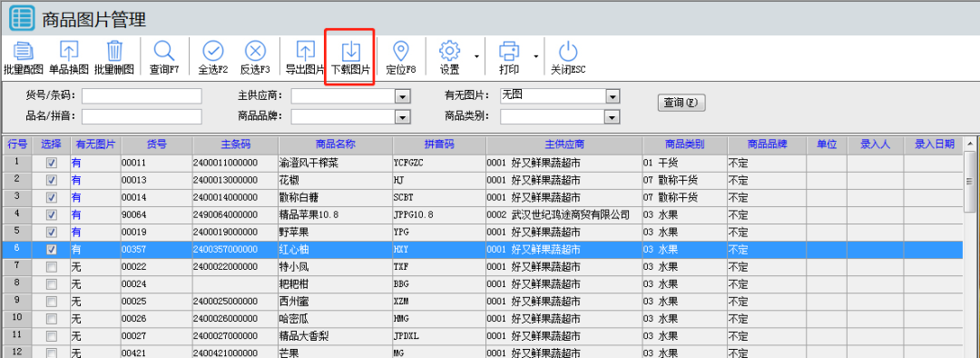Image resolution: width=980 pixels, height=358 pixels.
Task: Select the product name cell 哈密瓜
Action: pyautogui.click(x=336, y=319)
